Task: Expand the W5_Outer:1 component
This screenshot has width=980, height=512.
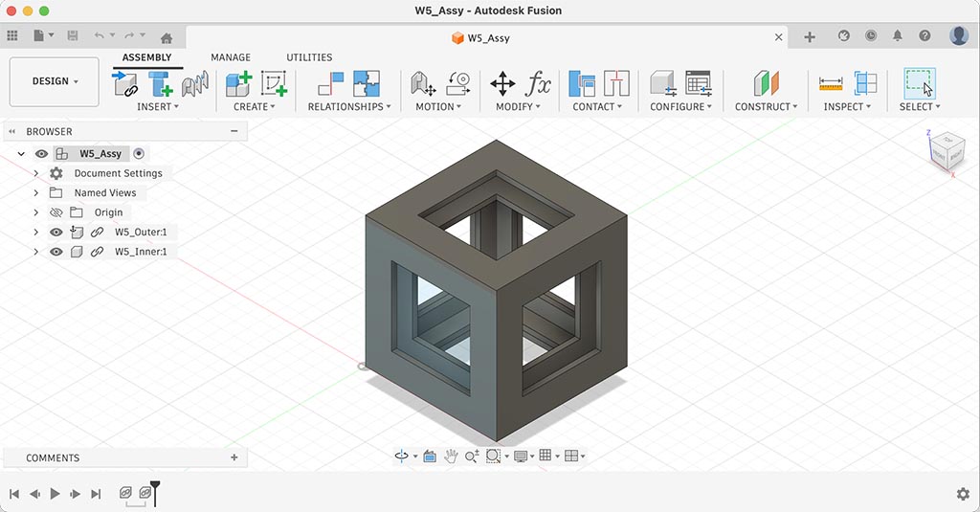Action: pyautogui.click(x=35, y=232)
